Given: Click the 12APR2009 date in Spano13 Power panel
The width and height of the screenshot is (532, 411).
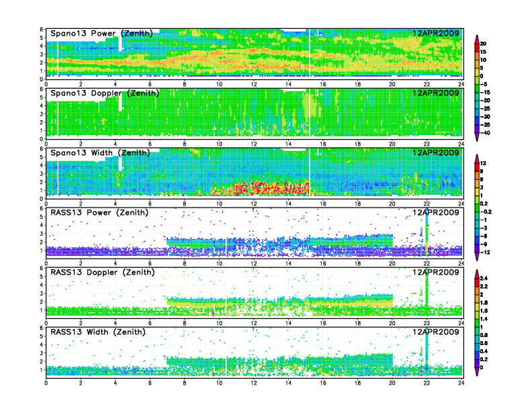Looking at the screenshot, I should pos(436,33).
